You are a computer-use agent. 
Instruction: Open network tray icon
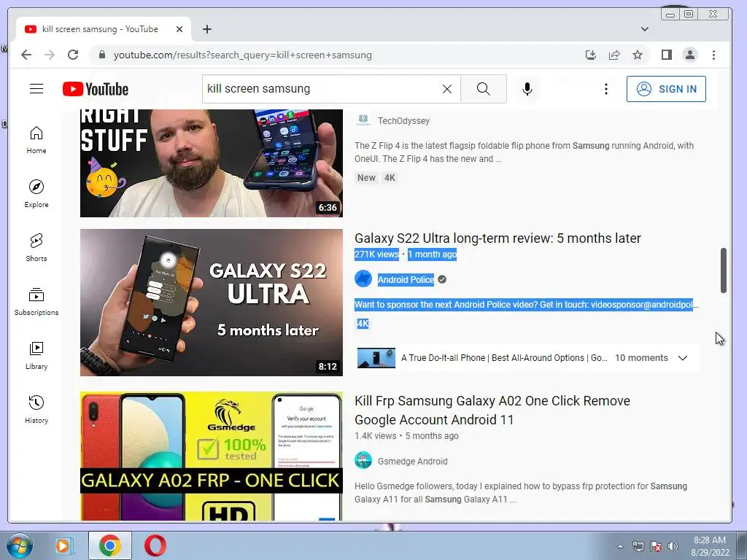[x=638, y=546]
